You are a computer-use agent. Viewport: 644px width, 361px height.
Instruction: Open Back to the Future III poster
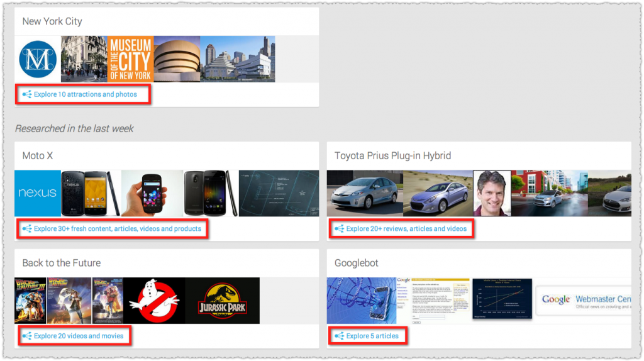pos(30,301)
